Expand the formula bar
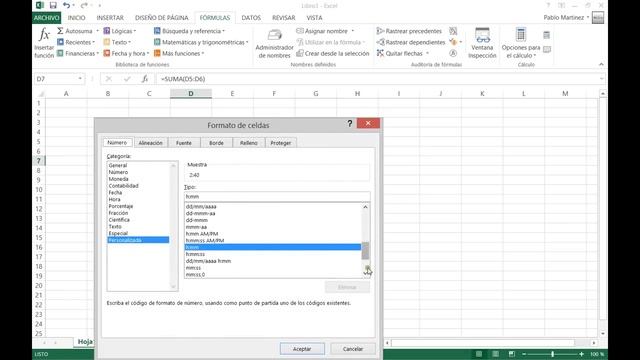 click(x=602, y=79)
